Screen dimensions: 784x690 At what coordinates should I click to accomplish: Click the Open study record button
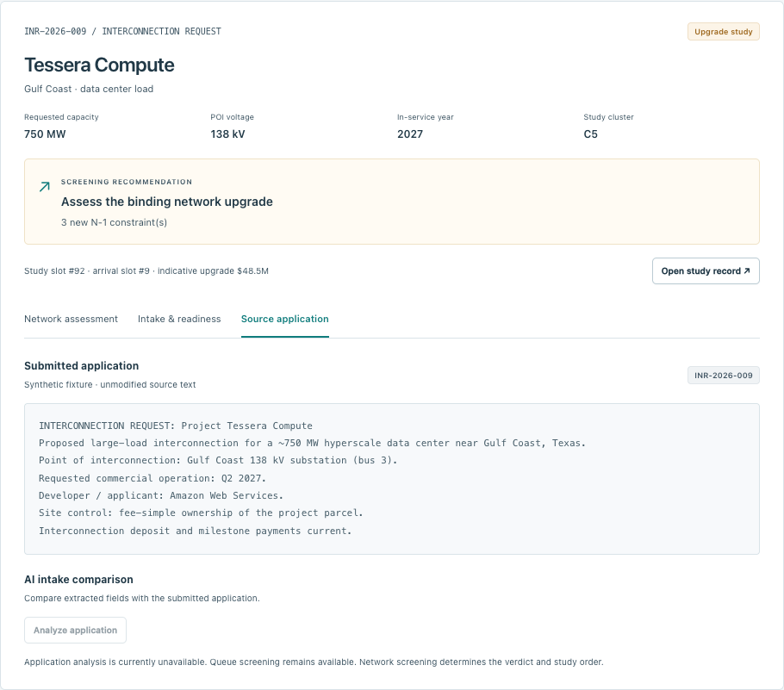click(x=706, y=271)
